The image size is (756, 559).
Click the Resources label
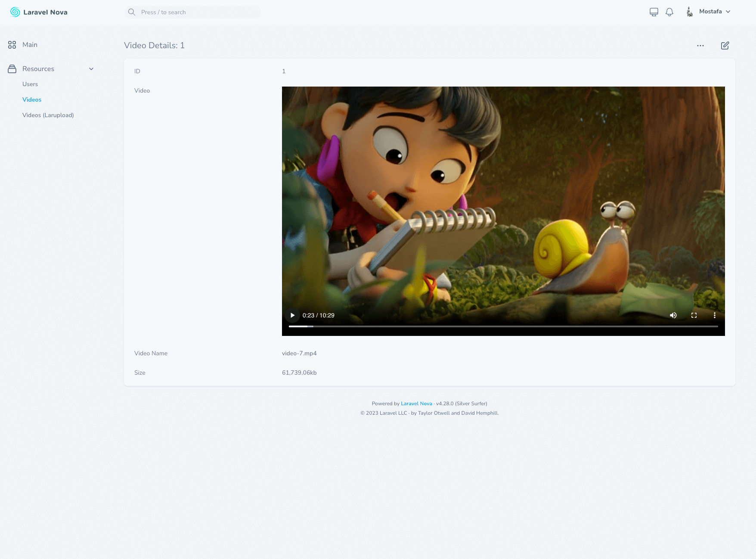click(x=38, y=69)
